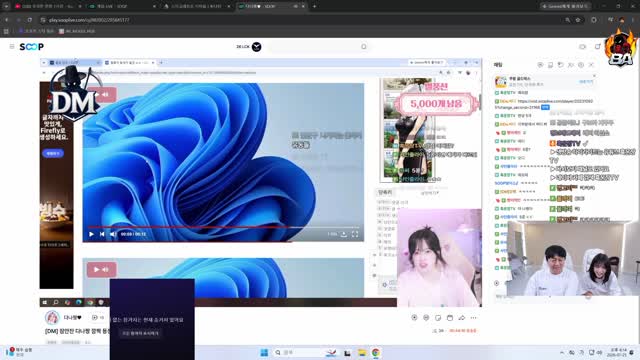Image resolution: width=640 pixels, height=360 pixels.
Task: Click search icon in streamed inner taskbar
Action: [x=56, y=302]
